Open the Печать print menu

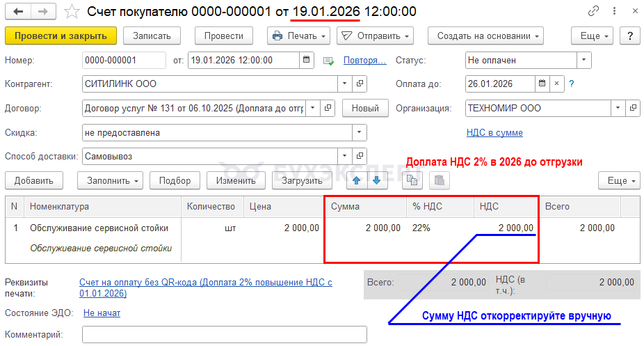coord(298,36)
